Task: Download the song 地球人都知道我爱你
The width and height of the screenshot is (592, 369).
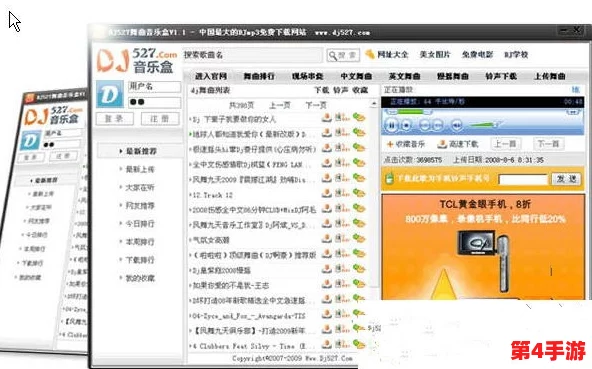Action: coord(327,133)
